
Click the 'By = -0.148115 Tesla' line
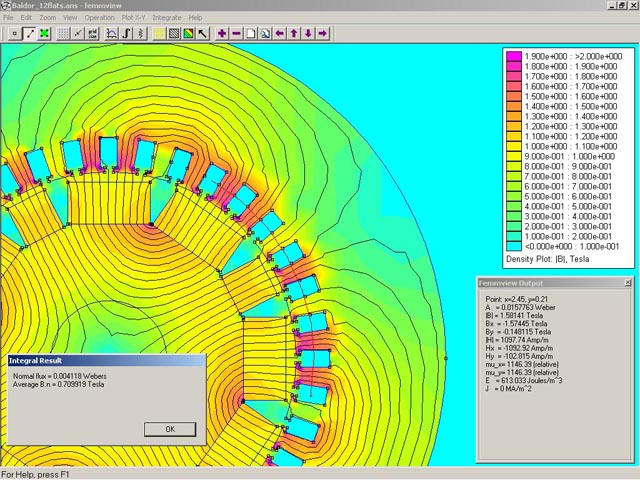pos(518,332)
